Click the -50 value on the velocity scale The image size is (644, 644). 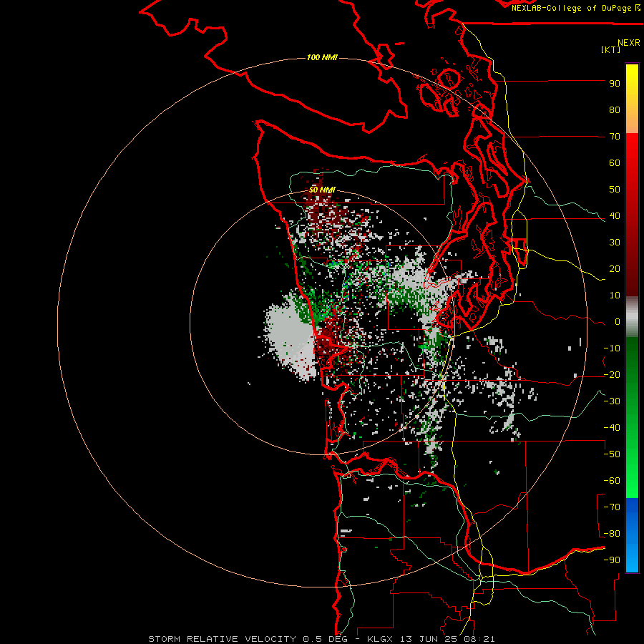pos(612,454)
